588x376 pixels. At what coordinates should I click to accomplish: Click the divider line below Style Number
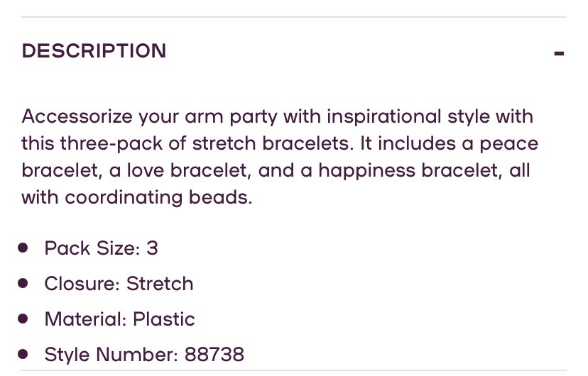point(294,370)
